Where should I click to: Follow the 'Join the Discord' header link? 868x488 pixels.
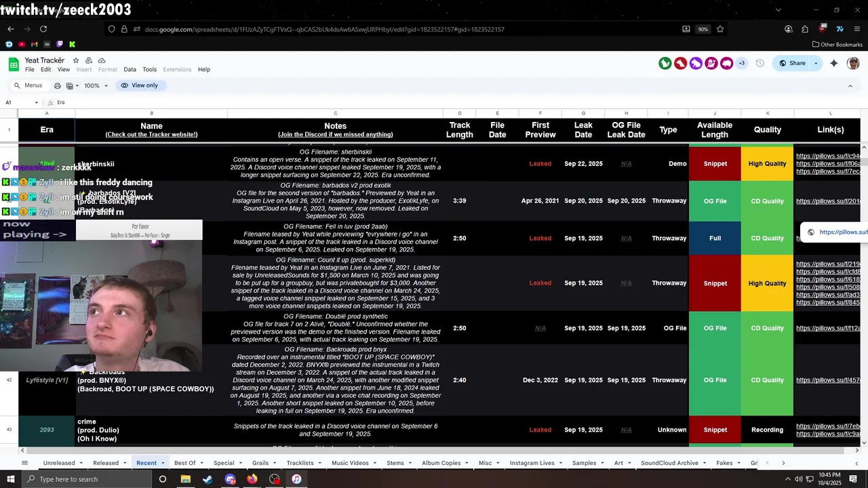[335, 134]
